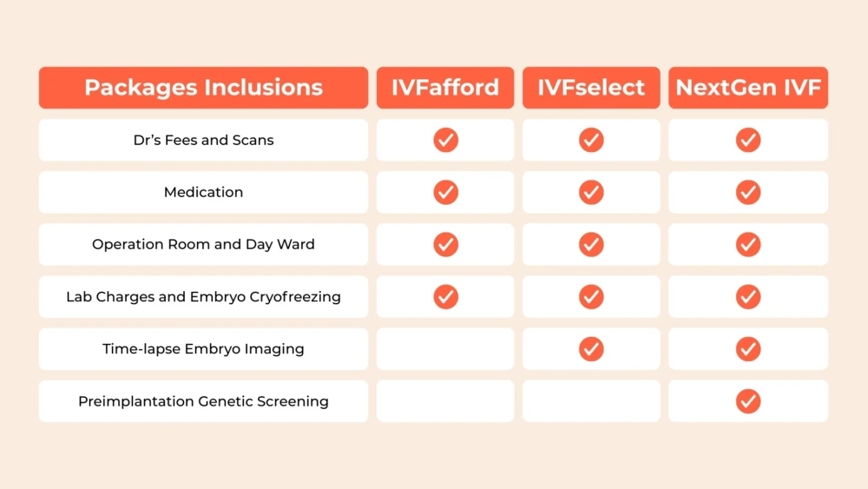868x489 pixels.
Task: Click IVFafford checkmark for Lab Charges row
Action: (445, 297)
